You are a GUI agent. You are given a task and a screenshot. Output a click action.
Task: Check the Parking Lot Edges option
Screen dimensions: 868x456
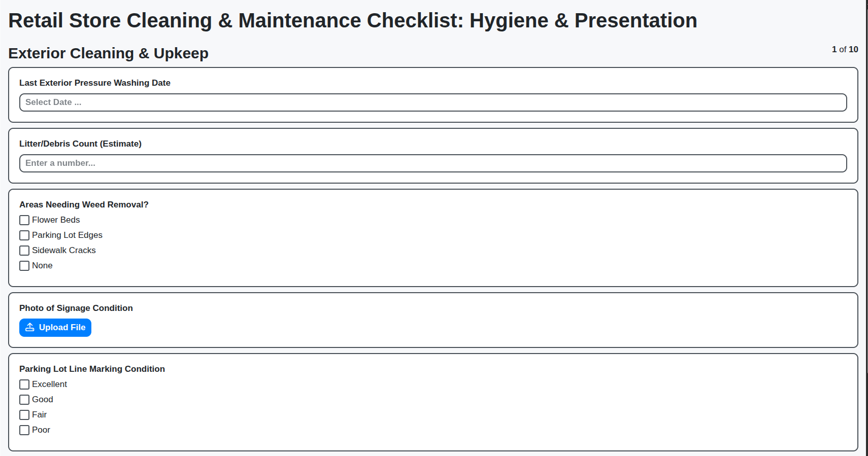click(24, 235)
